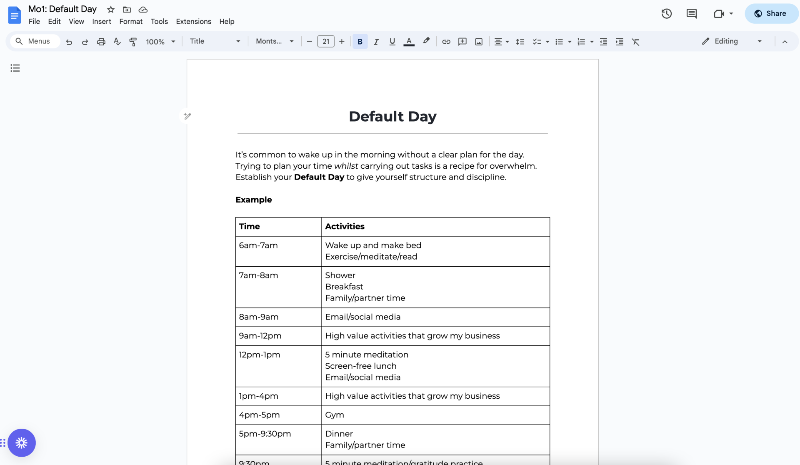
Task: Open the purple assistant extension button
Action: coord(21,443)
